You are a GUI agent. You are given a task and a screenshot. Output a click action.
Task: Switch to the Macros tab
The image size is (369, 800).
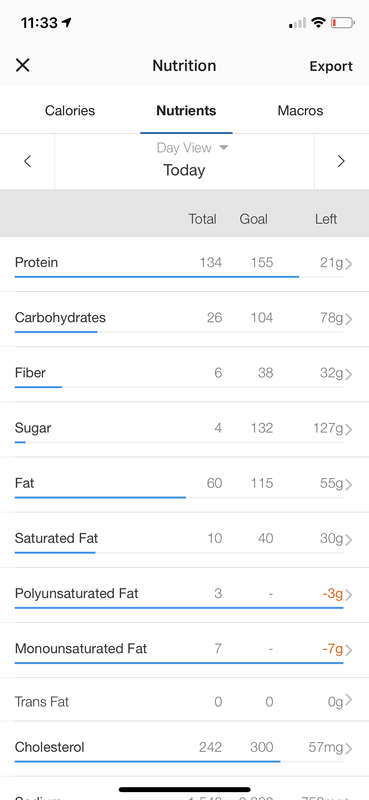pos(300,111)
